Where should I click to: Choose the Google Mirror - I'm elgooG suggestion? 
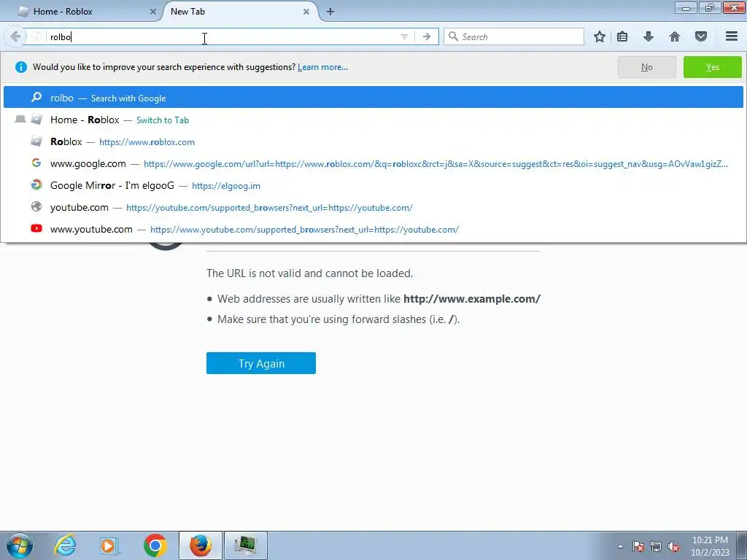click(373, 185)
